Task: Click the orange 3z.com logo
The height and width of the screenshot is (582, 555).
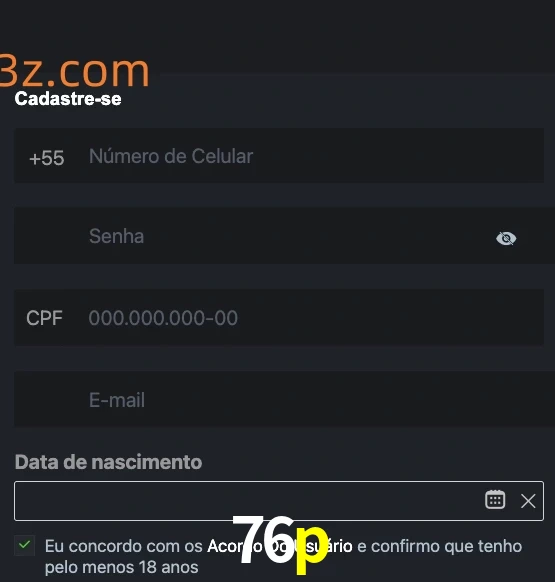Action: 74,71
